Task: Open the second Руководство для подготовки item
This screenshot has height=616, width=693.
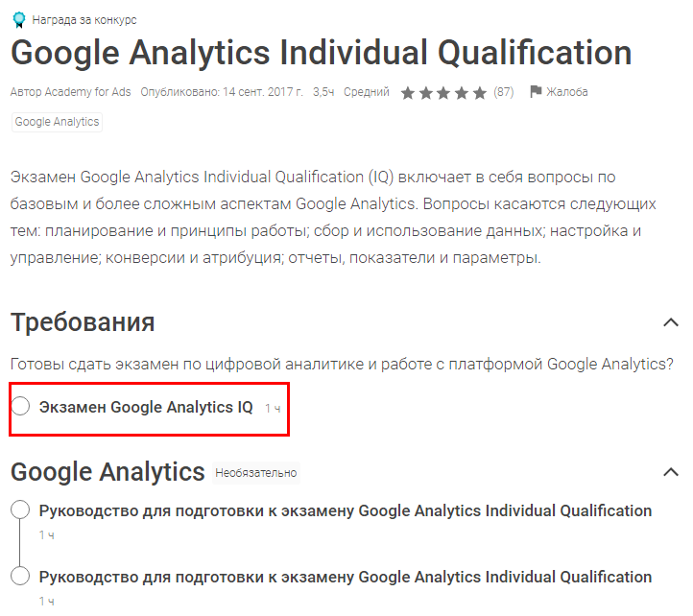Action: tap(346, 577)
